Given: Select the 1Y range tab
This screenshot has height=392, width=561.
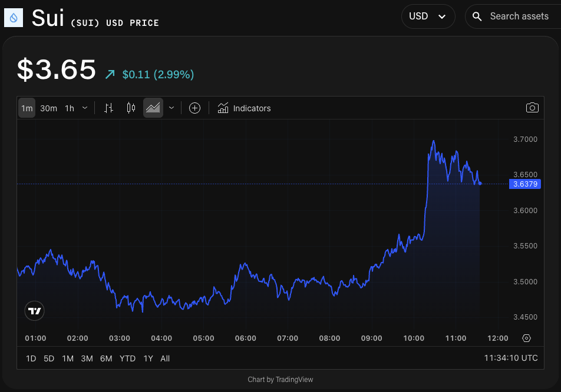Looking at the screenshot, I should click(x=148, y=358).
